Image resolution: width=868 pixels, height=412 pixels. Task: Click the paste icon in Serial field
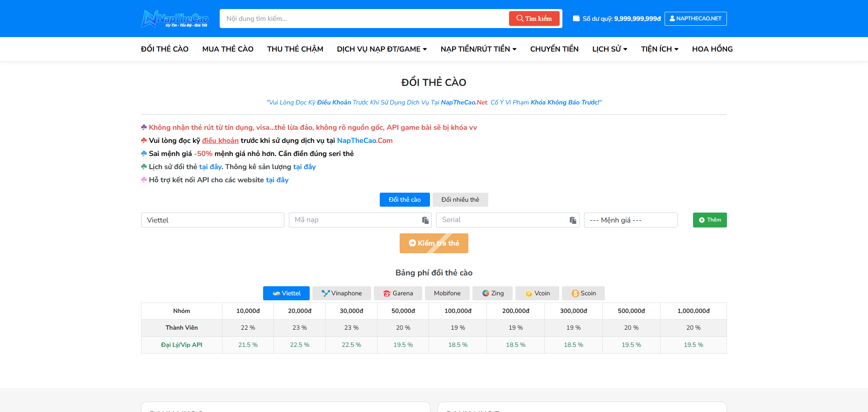tap(573, 220)
